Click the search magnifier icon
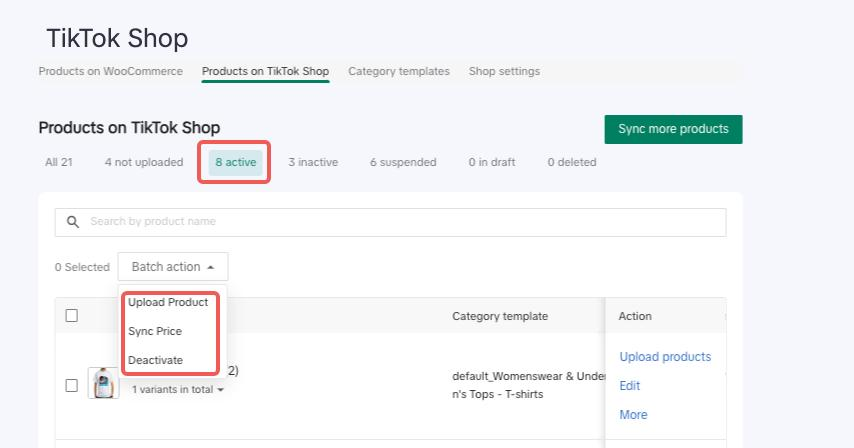The height and width of the screenshot is (448, 854). (x=73, y=222)
